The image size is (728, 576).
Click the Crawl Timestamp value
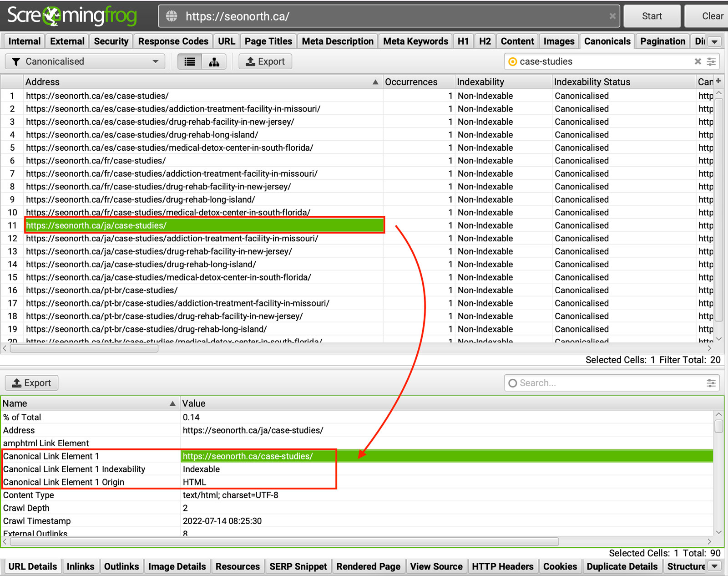(222, 521)
